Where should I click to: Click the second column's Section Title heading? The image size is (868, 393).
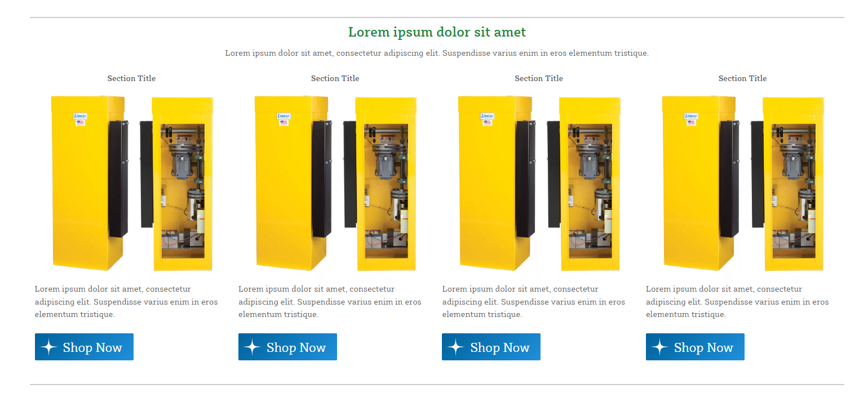335,78
